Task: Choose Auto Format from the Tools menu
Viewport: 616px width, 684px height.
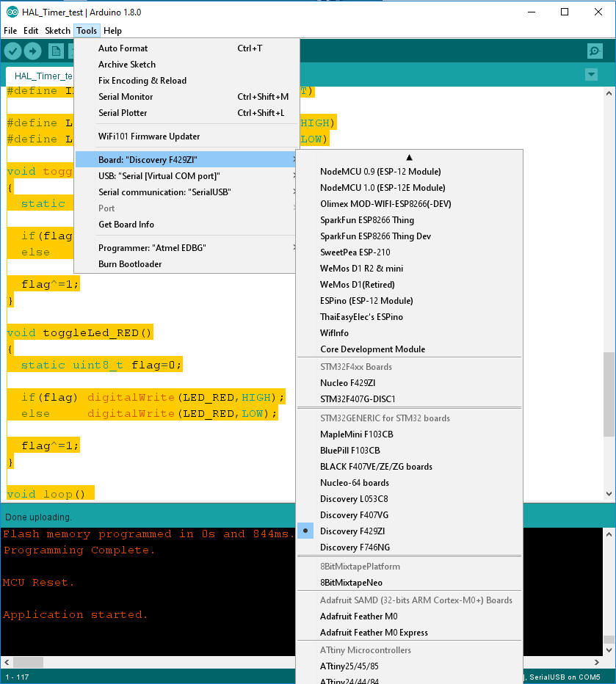Action: tap(123, 48)
